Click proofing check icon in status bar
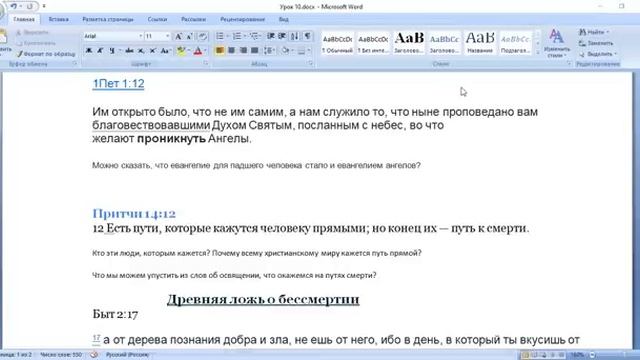Image resolution: width=640 pixels, height=360 pixels. click(x=94, y=355)
